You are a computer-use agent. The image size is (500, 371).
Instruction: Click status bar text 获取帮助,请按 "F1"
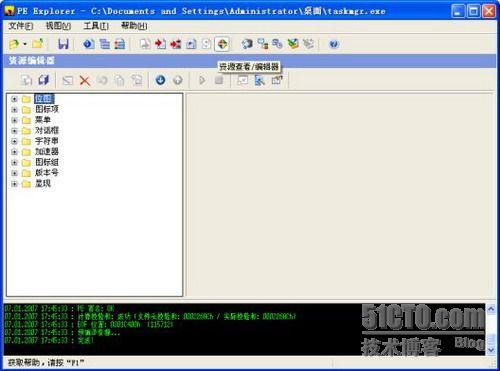pos(46,363)
